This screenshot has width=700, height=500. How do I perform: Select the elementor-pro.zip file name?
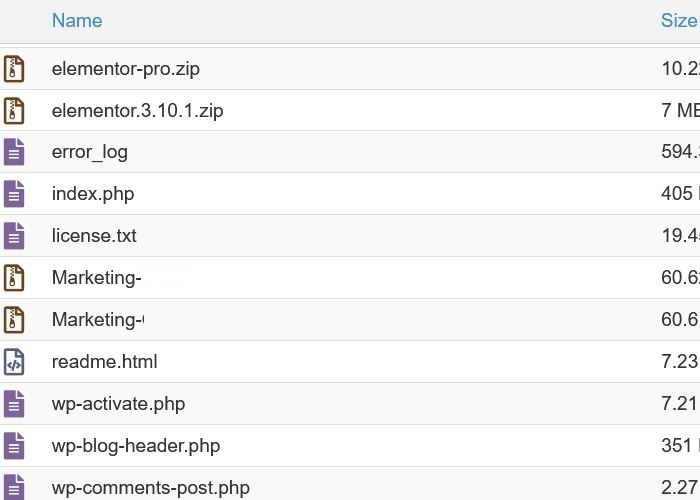125,69
